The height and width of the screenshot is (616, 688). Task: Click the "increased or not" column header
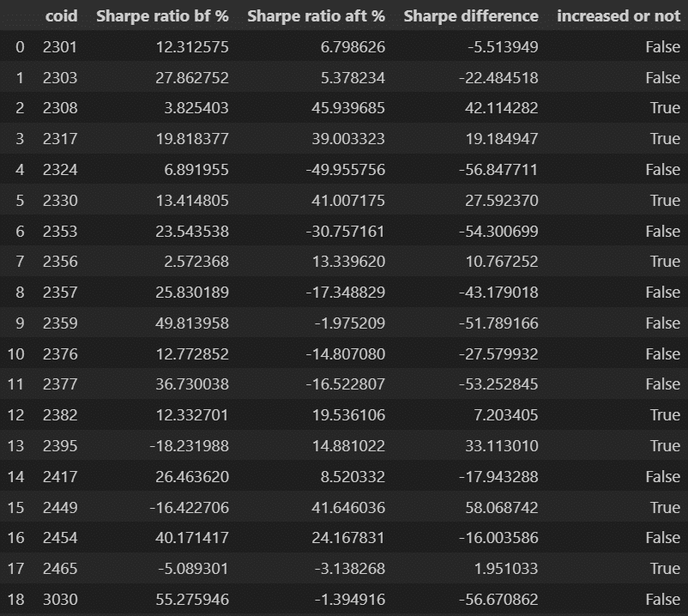pos(618,16)
